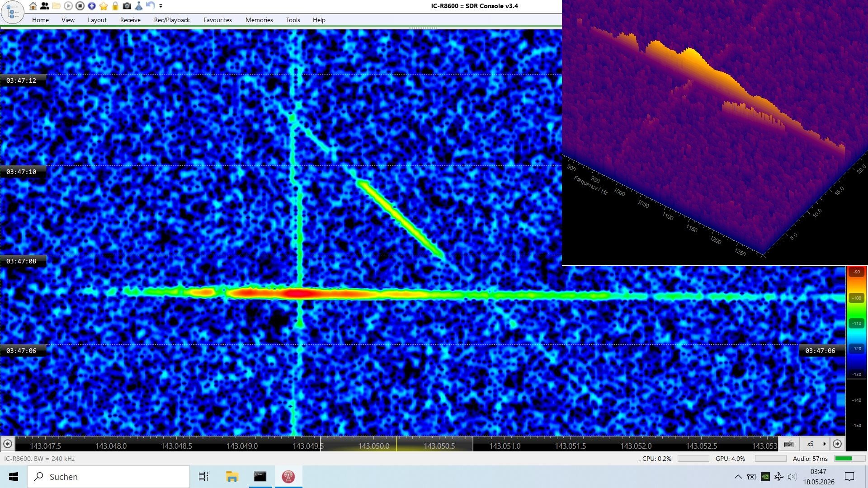Select the Memories ribbon tab
The width and height of the screenshot is (868, 488).
click(x=259, y=20)
